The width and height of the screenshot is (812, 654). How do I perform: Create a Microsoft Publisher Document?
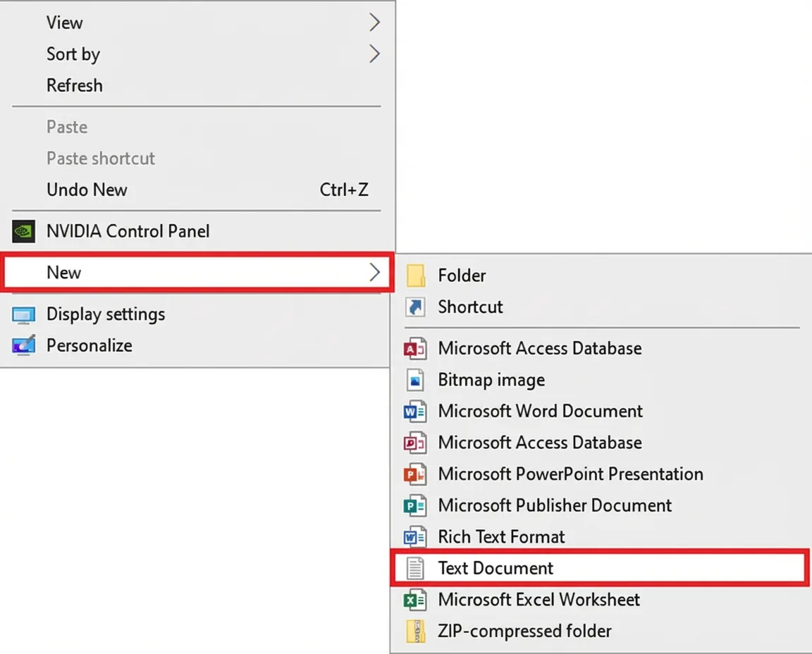tap(599, 505)
